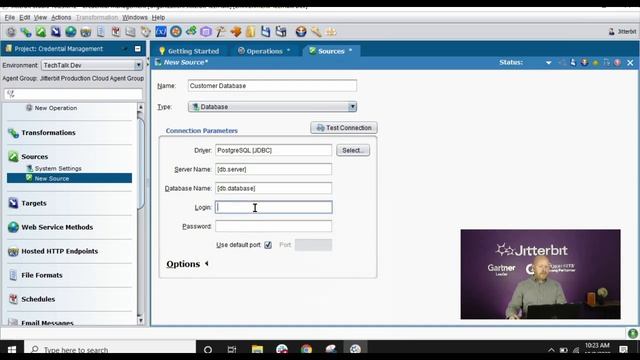Click the red circle icon in Status bar

tap(618, 62)
